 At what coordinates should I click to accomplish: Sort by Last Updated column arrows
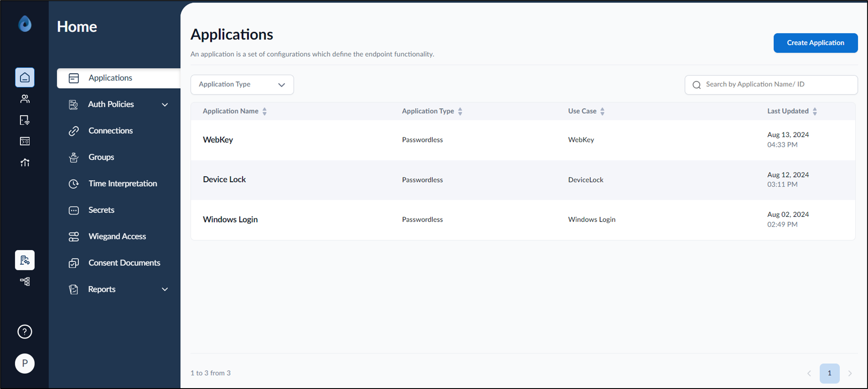point(815,112)
